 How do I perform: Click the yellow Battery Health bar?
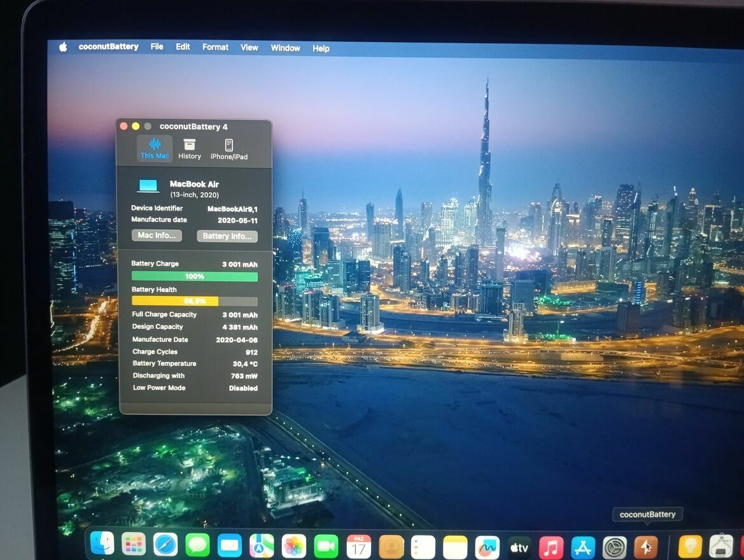[175, 301]
